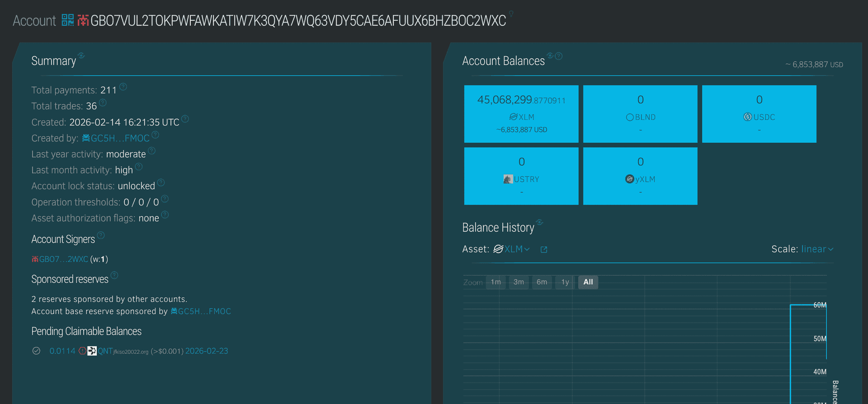The image size is (868, 404).
Task: Open help icon beside Sponsored reserves
Action: click(114, 275)
